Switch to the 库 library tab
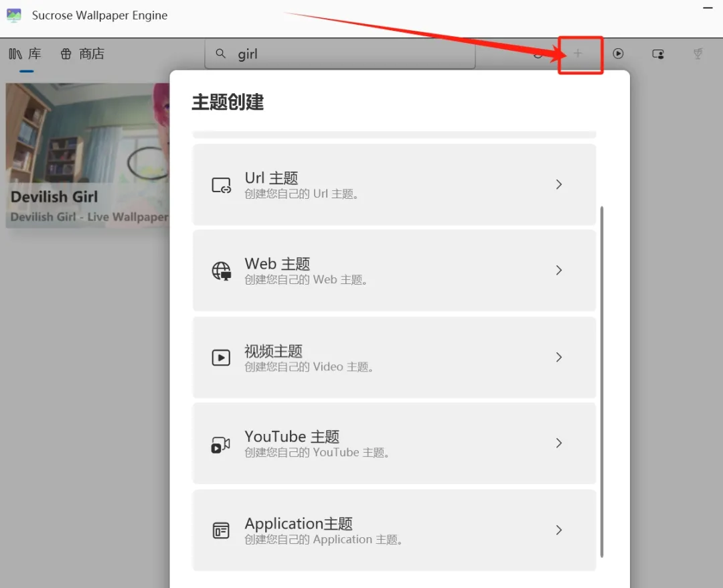Viewport: 723px width, 588px height. pos(25,54)
